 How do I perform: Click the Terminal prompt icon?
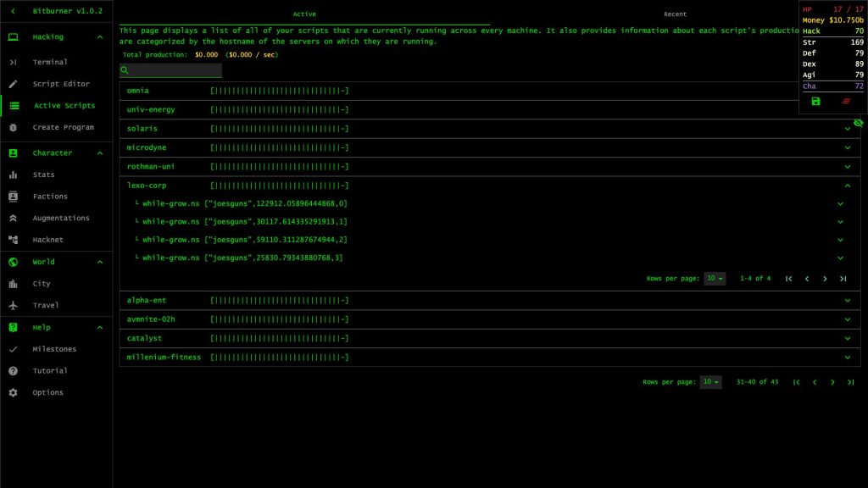tap(13, 62)
